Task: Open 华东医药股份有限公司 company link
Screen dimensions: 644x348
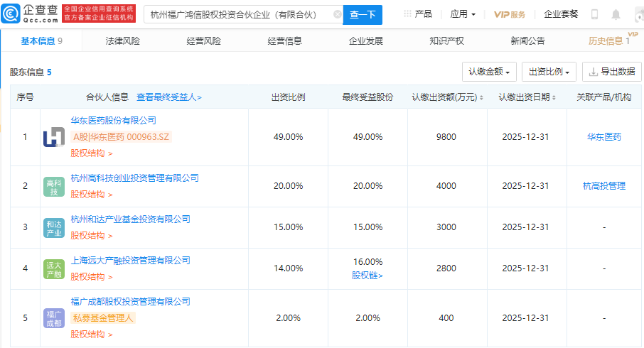Action: click(x=113, y=120)
